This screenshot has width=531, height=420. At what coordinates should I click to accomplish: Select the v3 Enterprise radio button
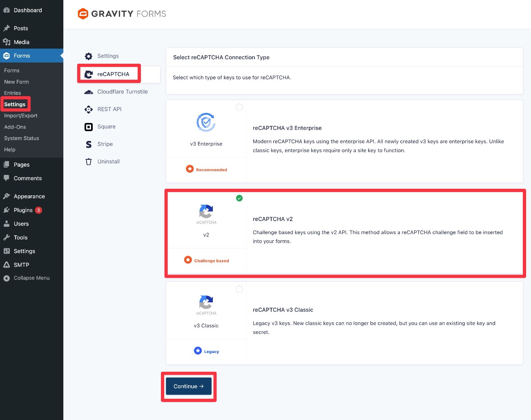239,107
